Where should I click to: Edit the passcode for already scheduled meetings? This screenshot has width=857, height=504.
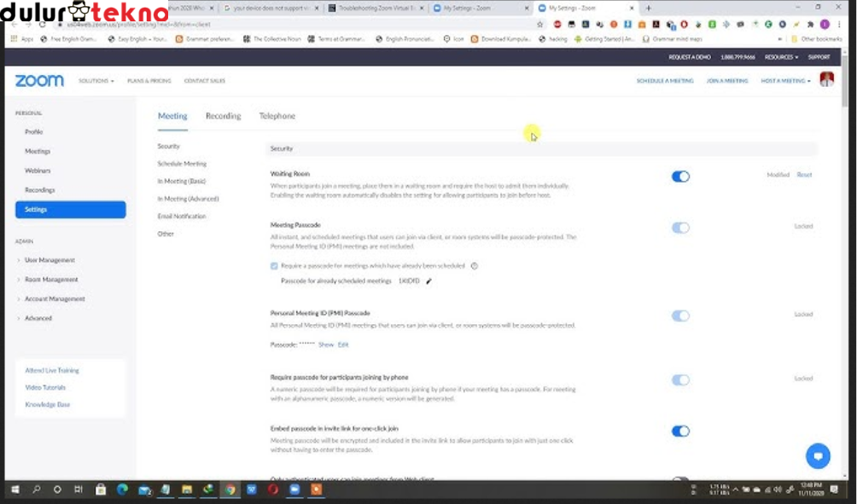pyautogui.click(x=429, y=281)
